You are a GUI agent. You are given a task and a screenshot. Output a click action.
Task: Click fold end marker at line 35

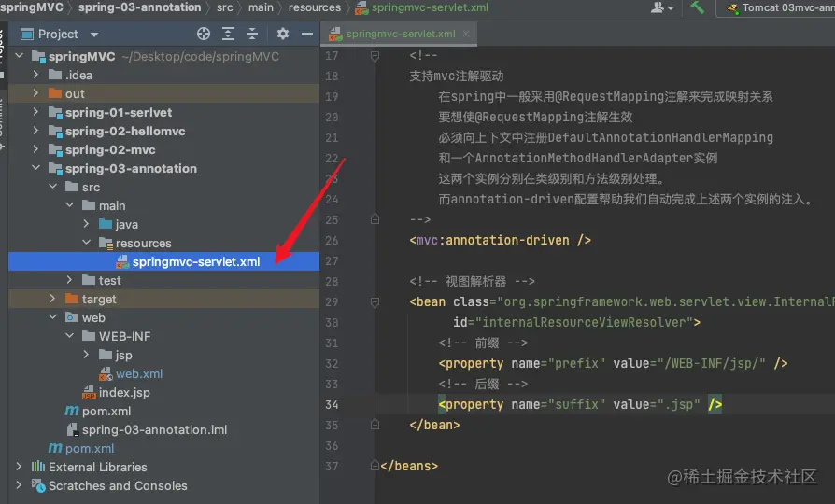(x=375, y=425)
